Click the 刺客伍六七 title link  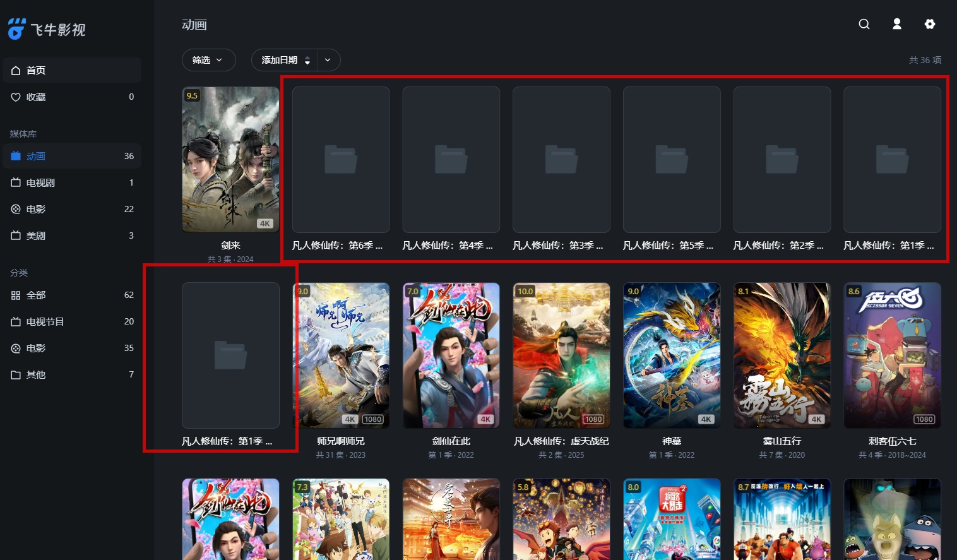(x=892, y=441)
